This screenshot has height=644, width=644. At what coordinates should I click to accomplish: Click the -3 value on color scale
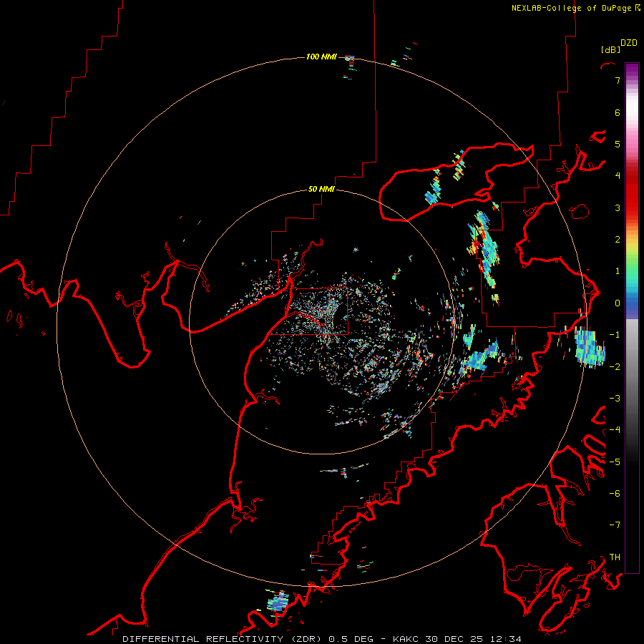point(615,399)
